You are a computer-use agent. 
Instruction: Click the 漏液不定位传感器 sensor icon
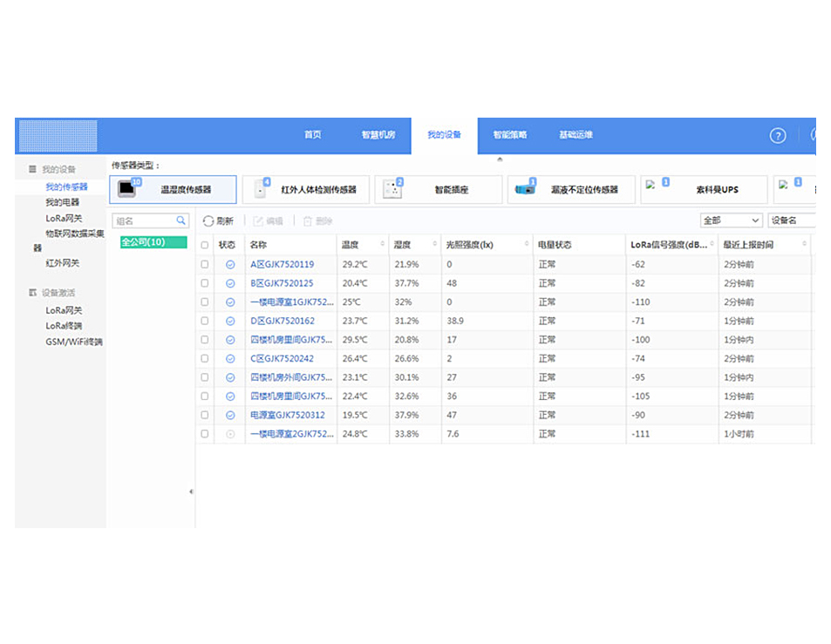[x=525, y=189]
